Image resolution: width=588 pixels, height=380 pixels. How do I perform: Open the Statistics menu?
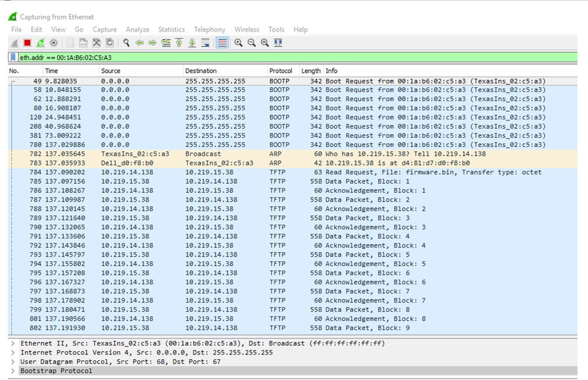pos(171,30)
